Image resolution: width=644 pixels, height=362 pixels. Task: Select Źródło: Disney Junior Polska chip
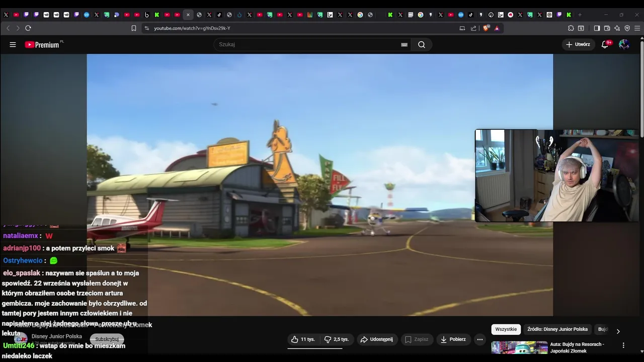(x=557, y=329)
